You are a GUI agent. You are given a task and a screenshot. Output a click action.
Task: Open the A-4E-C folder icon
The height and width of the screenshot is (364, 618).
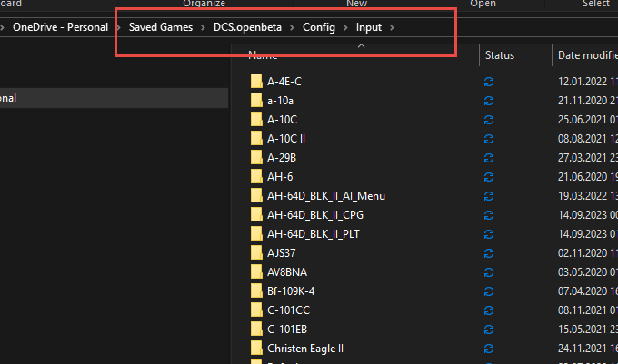pos(256,81)
